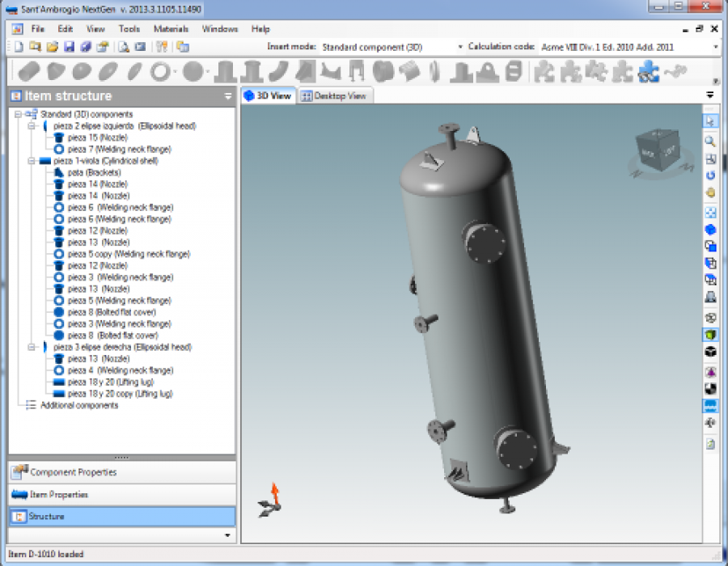Click the document icon at right toolbar bottom
This screenshot has height=566, width=728.
click(x=710, y=444)
